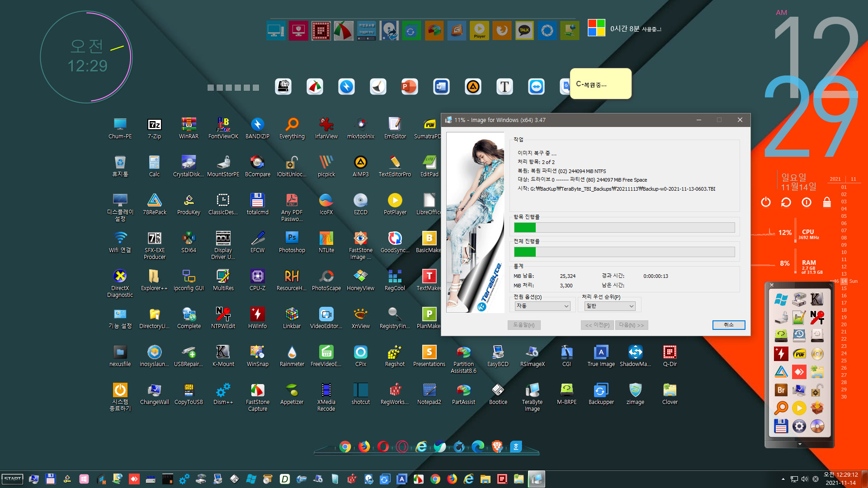Viewport: 868px width, 488px height.
Task: Open PowerPoint icon in top launcher row
Action: click(x=410, y=86)
